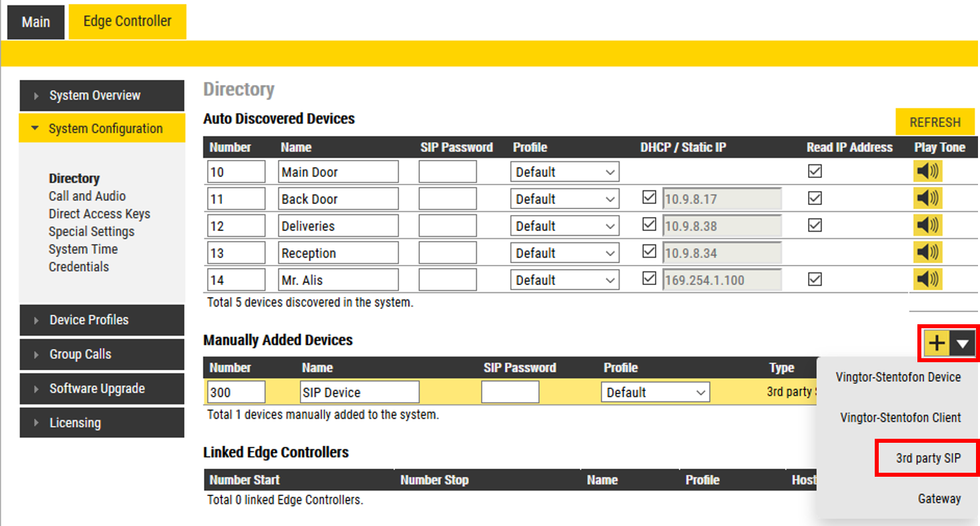Toggle Read IP Address for Mr. Alis
Screen dimensions: 980x526
814,280
